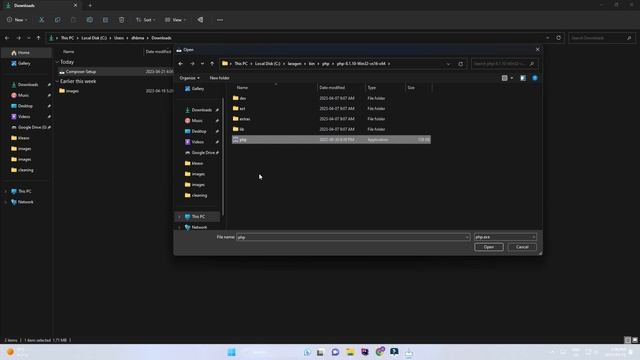640x360 pixels.
Task: Expand Network in Open dialog sidebar
Action: 179,227
